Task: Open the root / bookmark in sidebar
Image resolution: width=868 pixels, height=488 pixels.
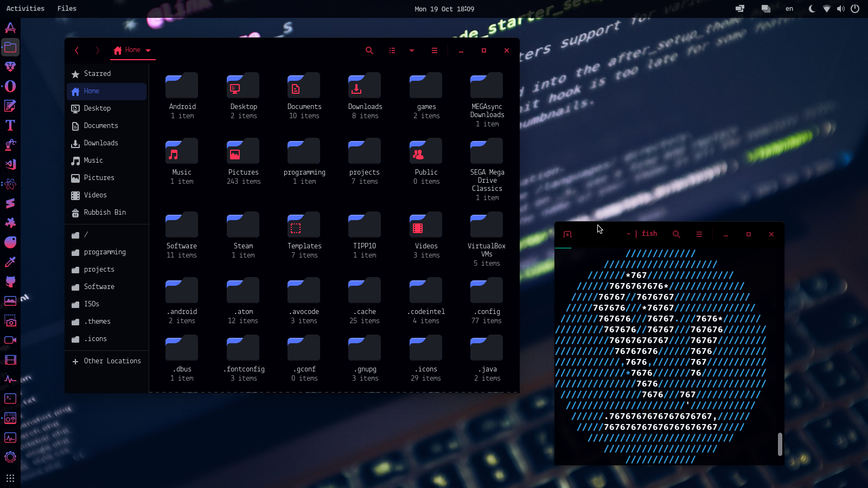Action: tap(107, 235)
